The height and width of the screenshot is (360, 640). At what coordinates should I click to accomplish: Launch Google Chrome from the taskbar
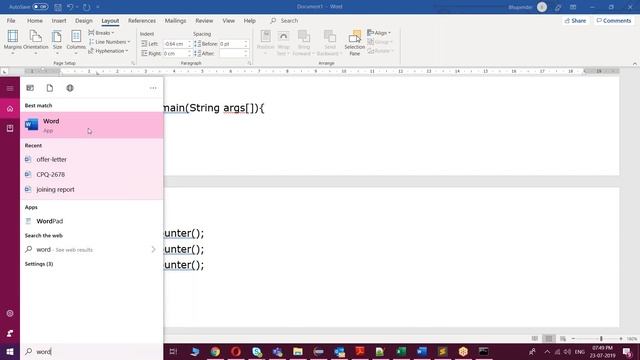coord(215,351)
